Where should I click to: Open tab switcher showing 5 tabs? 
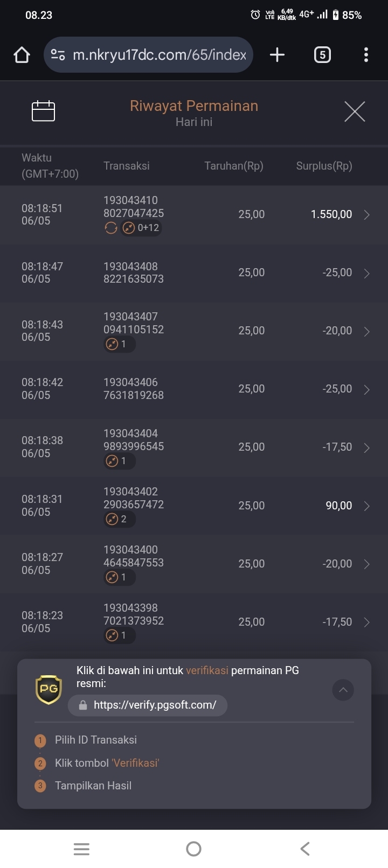(322, 54)
